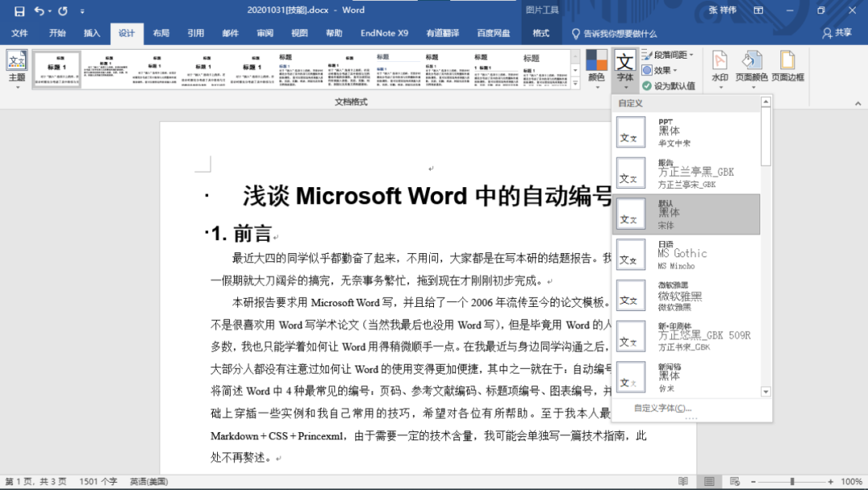Screen dimensions: 868x490
Task: Click the Tell Me search box (告诉我你想要做什么)
Action: [615, 34]
